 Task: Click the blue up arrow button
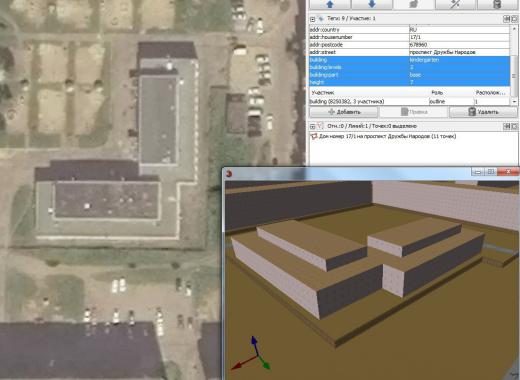pos(330,4)
